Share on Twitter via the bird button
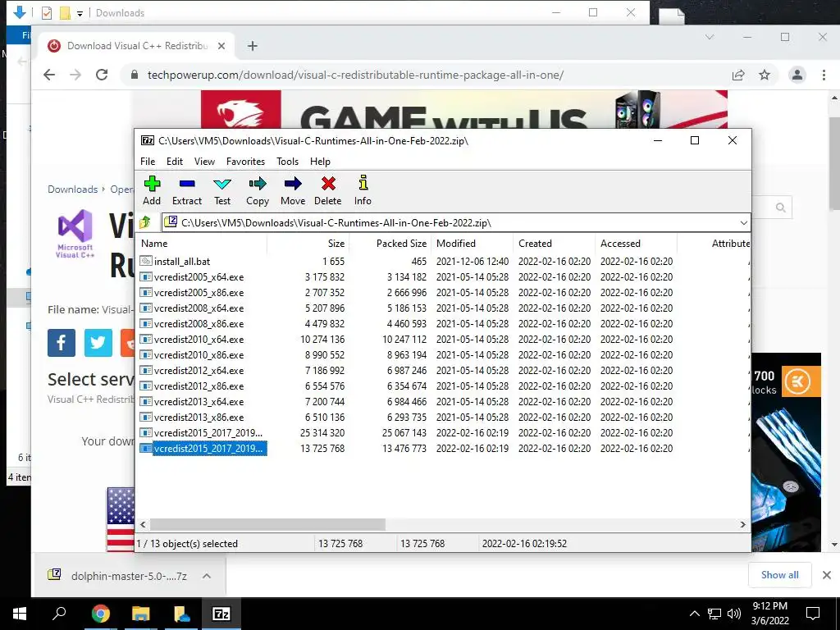The height and width of the screenshot is (630, 840). (98, 342)
